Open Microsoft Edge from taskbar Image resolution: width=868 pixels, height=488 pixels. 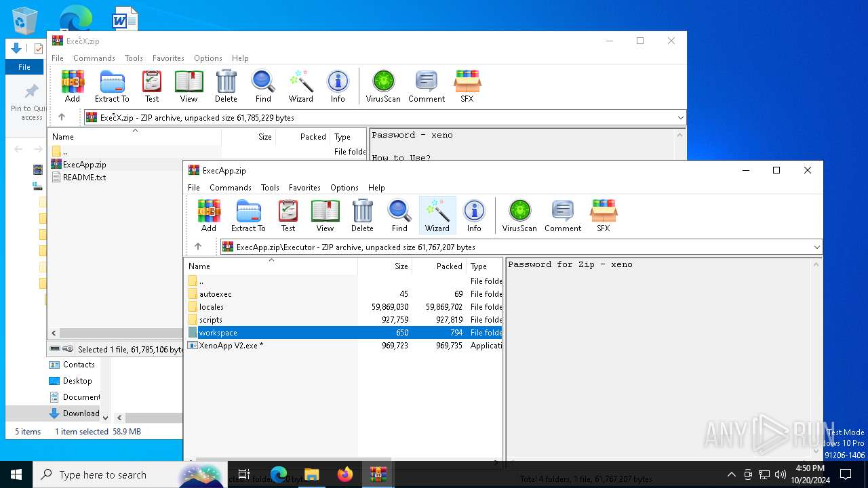[279, 474]
